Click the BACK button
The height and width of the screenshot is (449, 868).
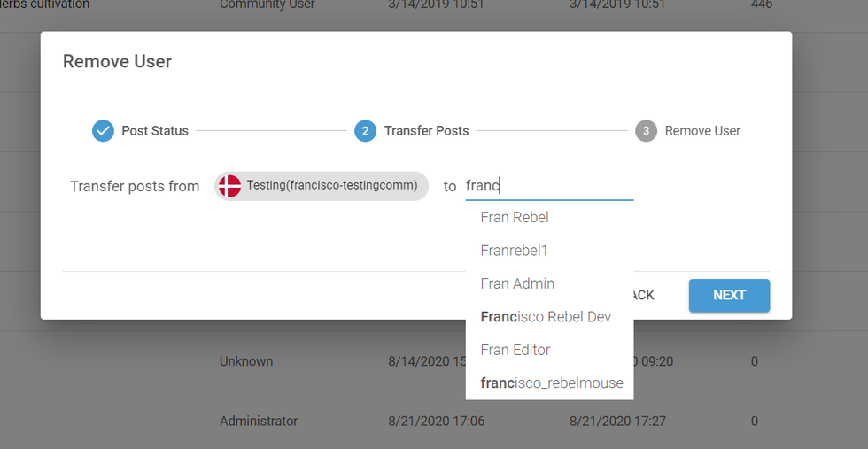[x=644, y=296]
